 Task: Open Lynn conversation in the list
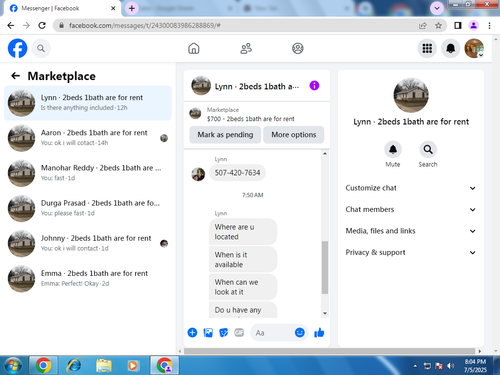coord(88,103)
